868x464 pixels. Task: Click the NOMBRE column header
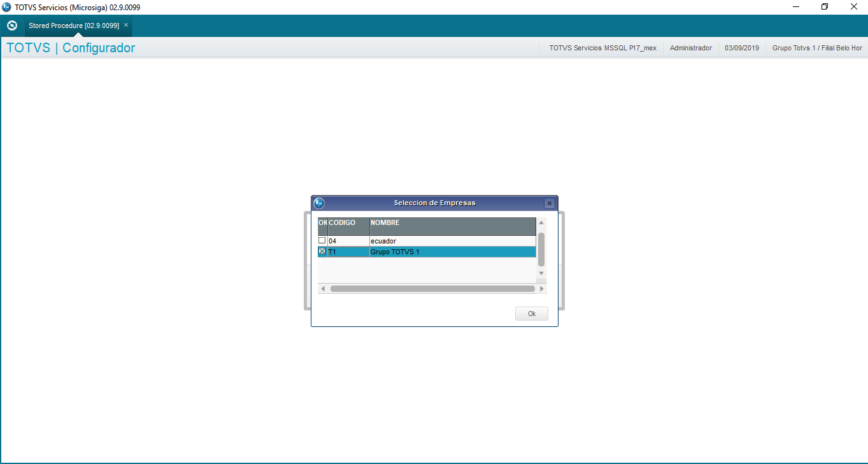[453, 226]
